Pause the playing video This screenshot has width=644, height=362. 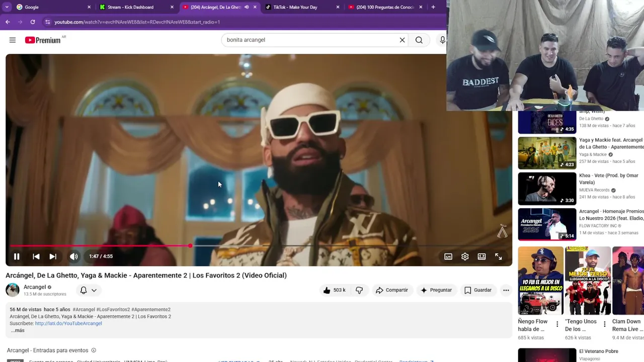coord(17,256)
